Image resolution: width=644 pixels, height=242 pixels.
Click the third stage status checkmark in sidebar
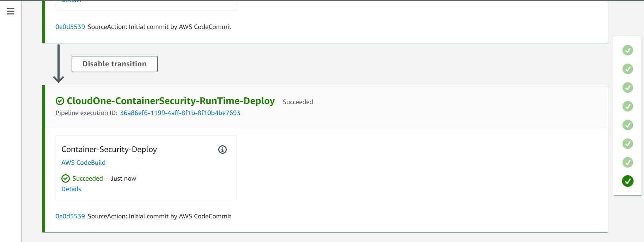pyautogui.click(x=628, y=87)
